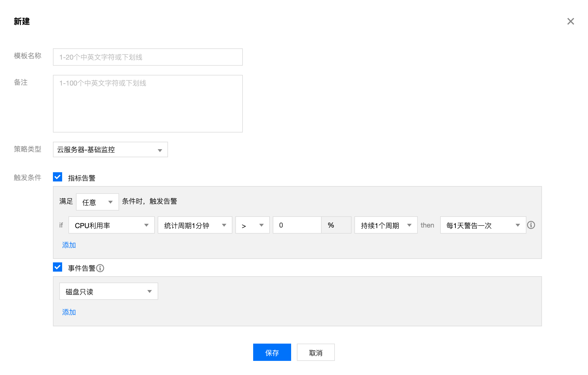Click 添加 link under event alarm section

pos(69,312)
